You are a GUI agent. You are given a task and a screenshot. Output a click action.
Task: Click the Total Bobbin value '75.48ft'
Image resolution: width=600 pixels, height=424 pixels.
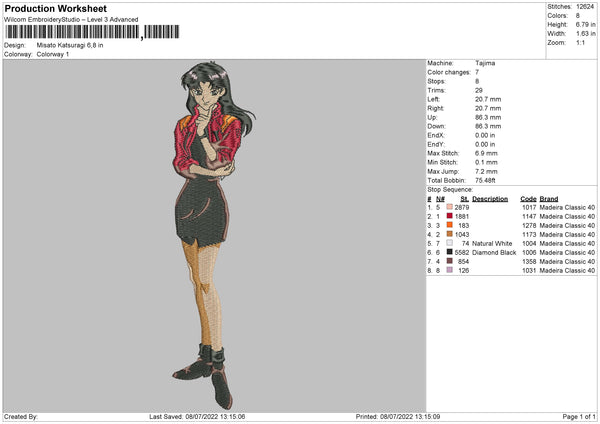tap(485, 180)
